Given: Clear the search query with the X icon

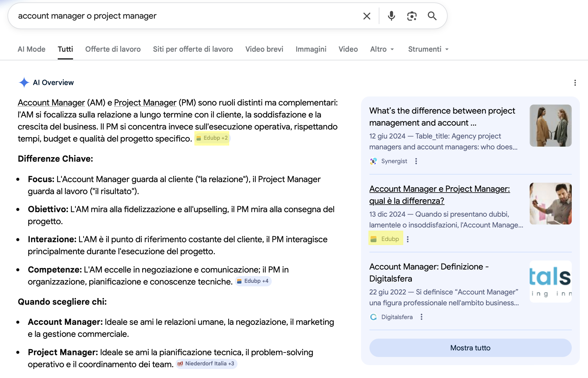Looking at the screenshot, I should click(366, 16).
